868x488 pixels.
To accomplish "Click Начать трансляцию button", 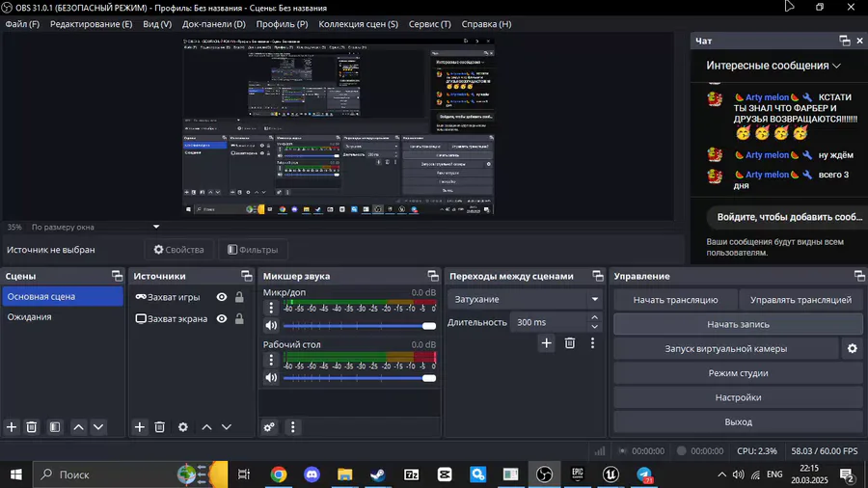I will pos(675,300).
